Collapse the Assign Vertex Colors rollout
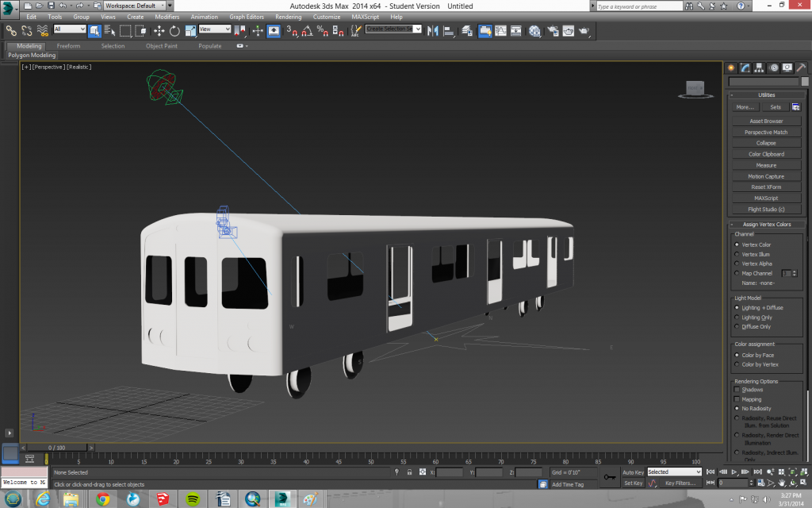 click(767, 225)
